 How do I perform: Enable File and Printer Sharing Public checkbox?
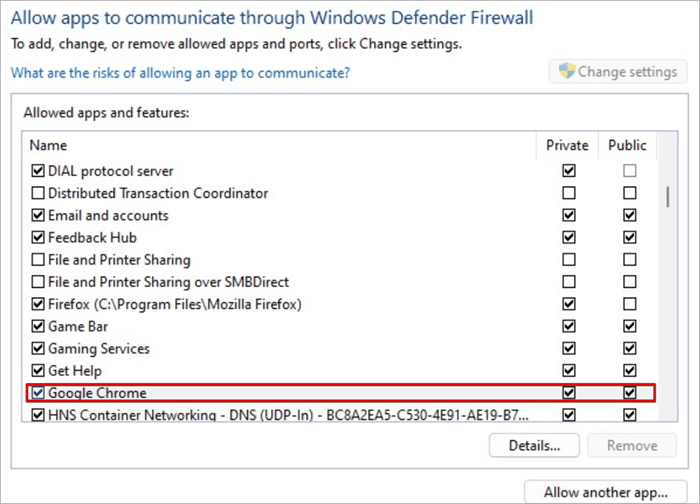[629, 260]
